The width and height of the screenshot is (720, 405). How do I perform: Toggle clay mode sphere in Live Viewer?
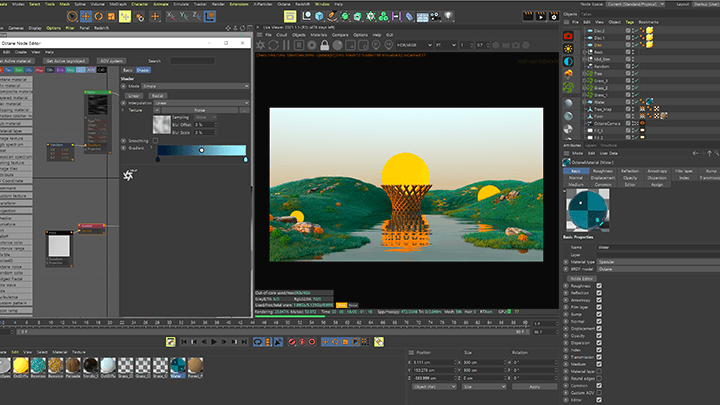click(x=338, y=45)
